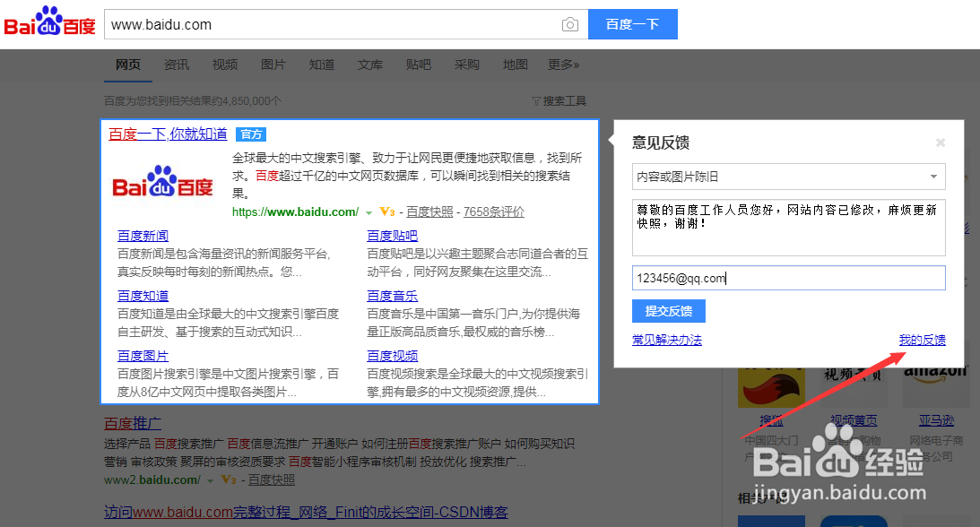This screenshot has height=527, width=980.
Task: Open the 我的反馈 link
Action: pos(922,340)
